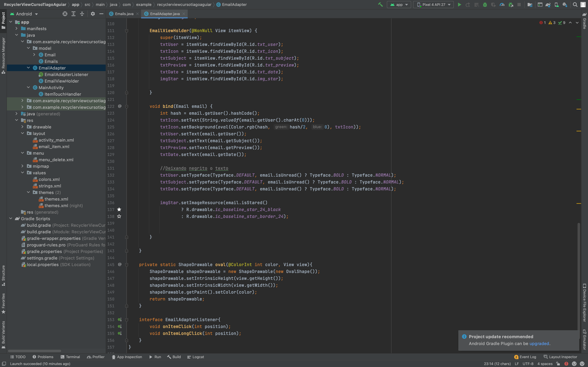Expand the drawable folder
The height and width of the screenshot is (367, 588).
pos(23,127)
